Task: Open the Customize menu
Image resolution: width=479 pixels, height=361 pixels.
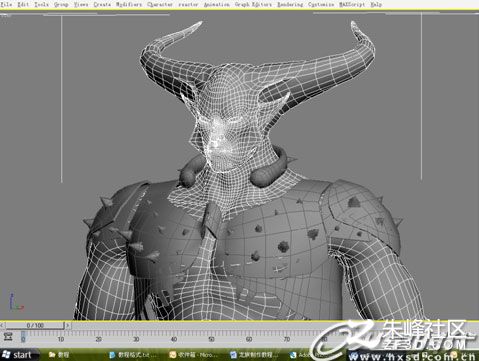Action: (321, 4)
